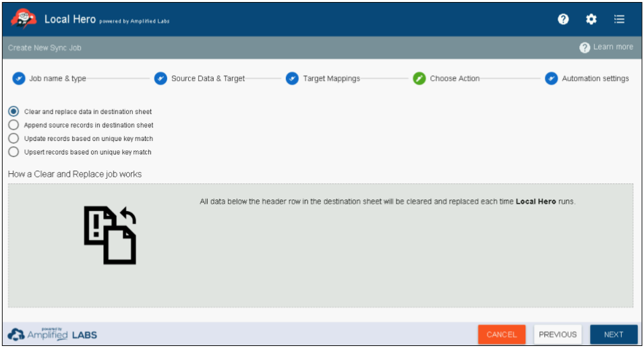Click the clear and replace documents illustration
The image size is (644, 348).
coord(110,235)
